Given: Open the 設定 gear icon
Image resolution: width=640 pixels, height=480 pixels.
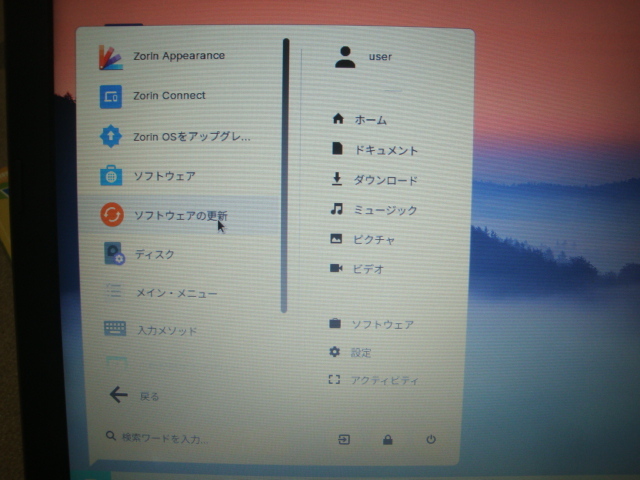Looking at the screenshot, I should pos(335,351).
